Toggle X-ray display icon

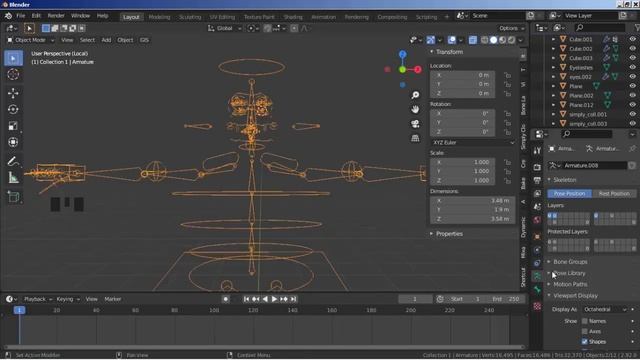point(473,40)
